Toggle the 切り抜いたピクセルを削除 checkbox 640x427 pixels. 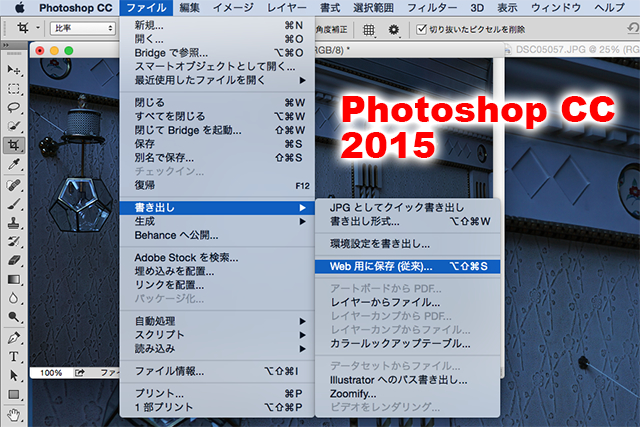tap(422, 29)
